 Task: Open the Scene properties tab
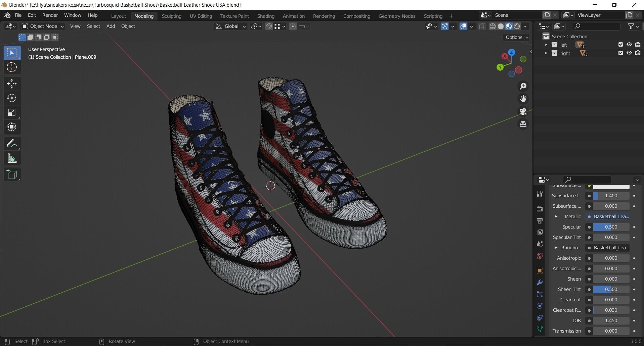tap(540, 244)
